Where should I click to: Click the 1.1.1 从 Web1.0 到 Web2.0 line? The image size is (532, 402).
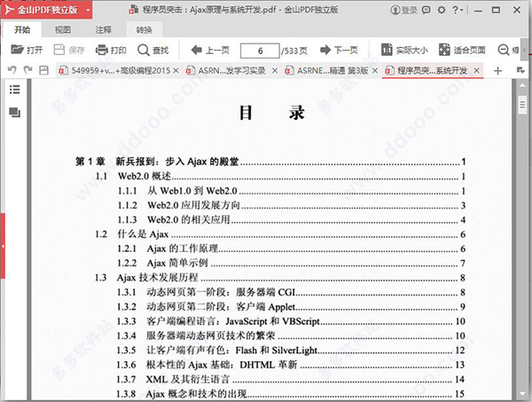(x=292, y=191)
